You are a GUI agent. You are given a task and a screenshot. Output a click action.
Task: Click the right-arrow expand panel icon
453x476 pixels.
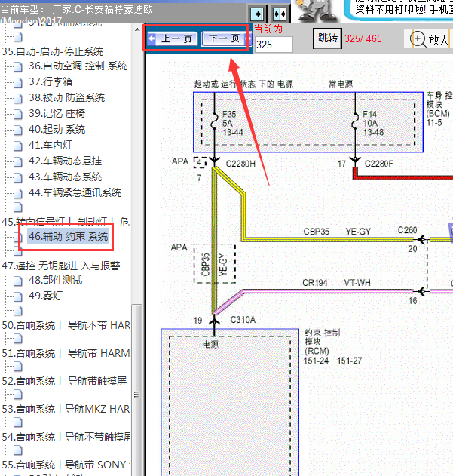[x=257, y=14]
